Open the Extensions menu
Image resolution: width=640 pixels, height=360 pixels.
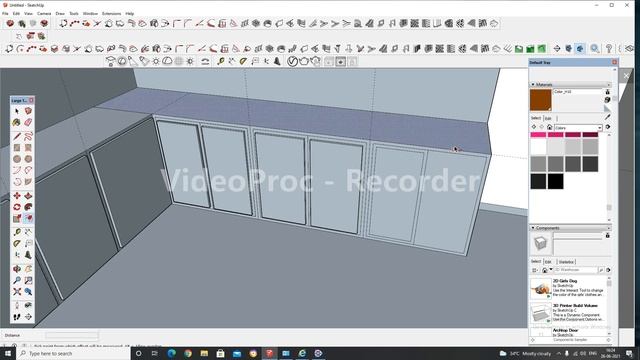pos(111,13)
